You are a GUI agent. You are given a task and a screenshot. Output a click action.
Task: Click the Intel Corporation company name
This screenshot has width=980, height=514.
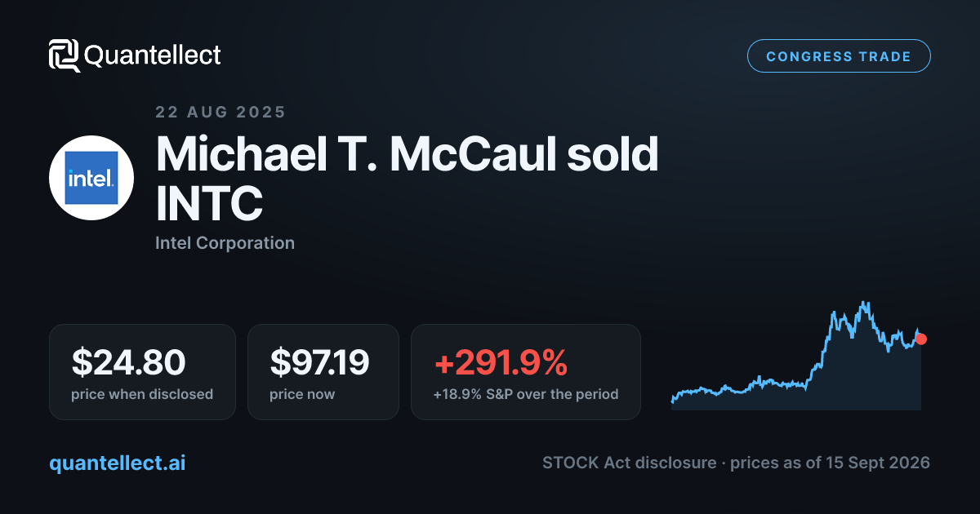click(225, 242)
